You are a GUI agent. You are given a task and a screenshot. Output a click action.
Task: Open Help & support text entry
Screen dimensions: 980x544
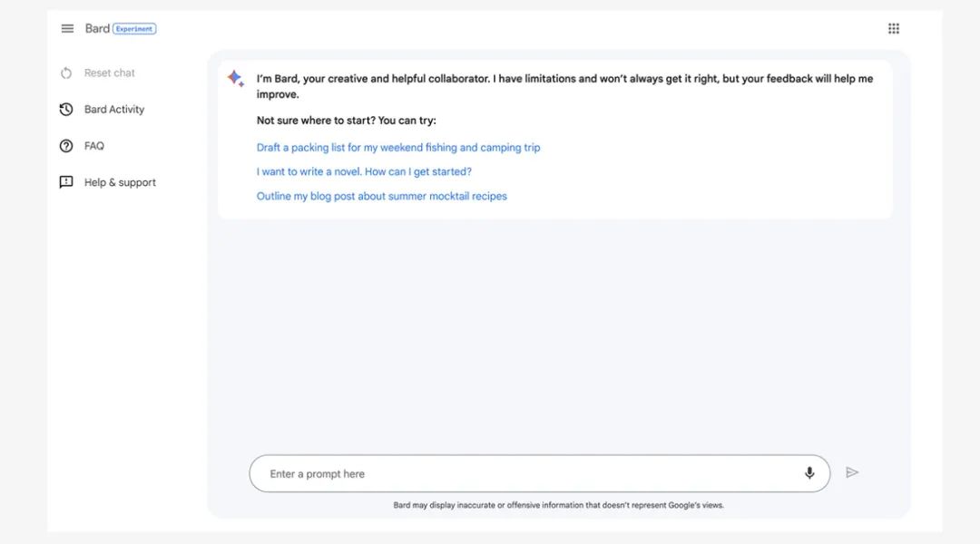coord(120,182)
